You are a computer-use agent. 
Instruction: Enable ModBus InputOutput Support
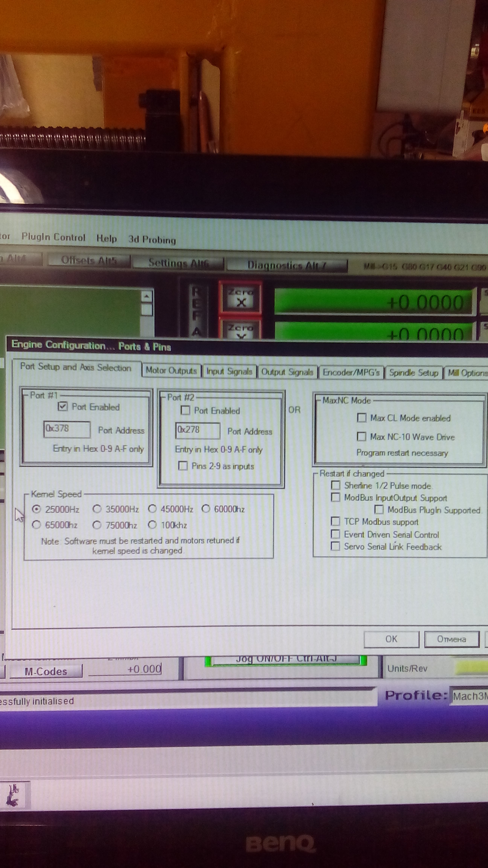pyautogui.click(x=335, y=497)
